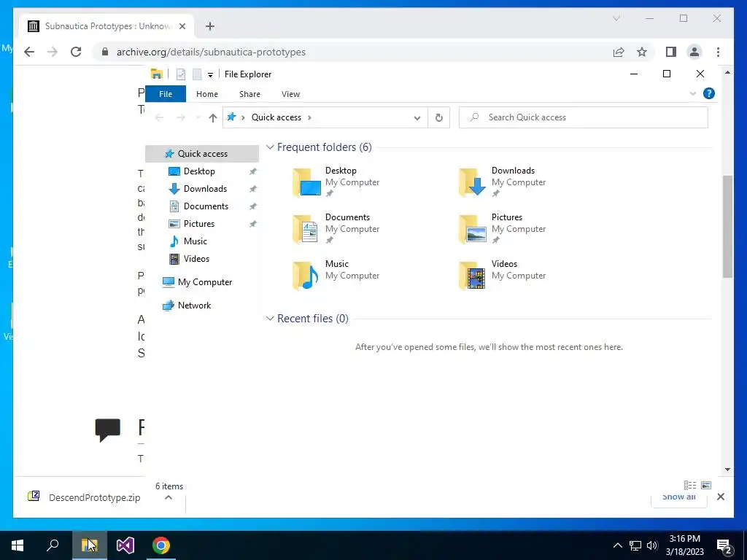Screen dimensions: 747x560
Task: Click the Chrome taskbar icon
Action: 161,545
